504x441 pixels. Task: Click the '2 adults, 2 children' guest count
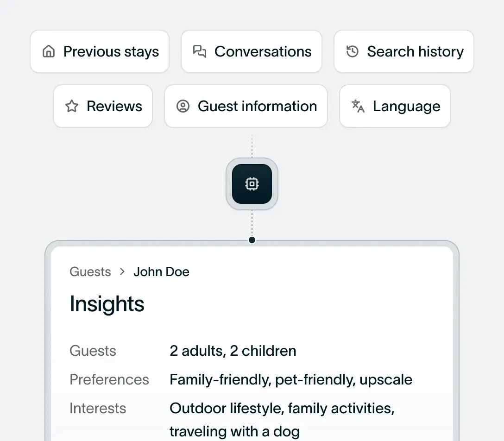(233, 351)
